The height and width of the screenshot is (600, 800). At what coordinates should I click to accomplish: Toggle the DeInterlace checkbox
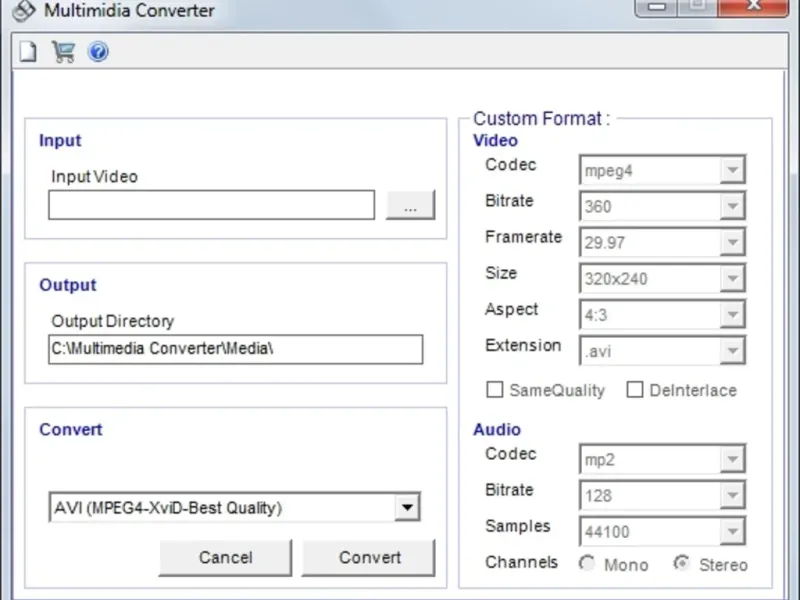(634, 390)
